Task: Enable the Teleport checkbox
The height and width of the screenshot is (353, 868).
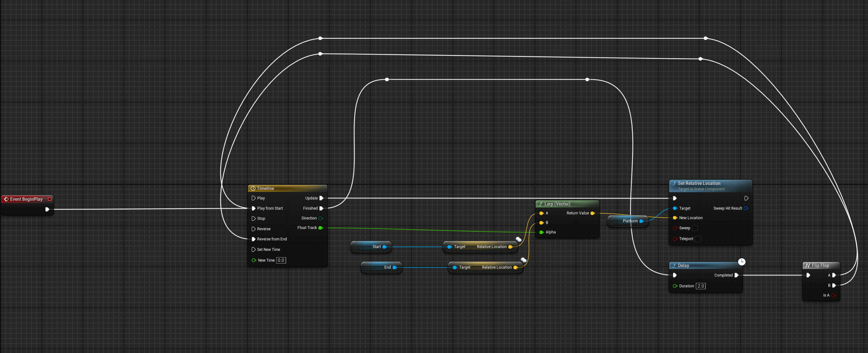Action: 698,239
